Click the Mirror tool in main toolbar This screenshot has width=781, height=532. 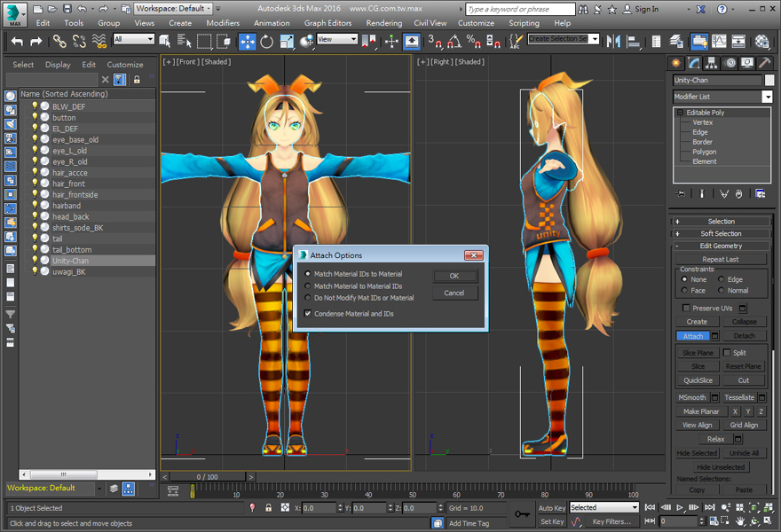(x=613, y=42)
